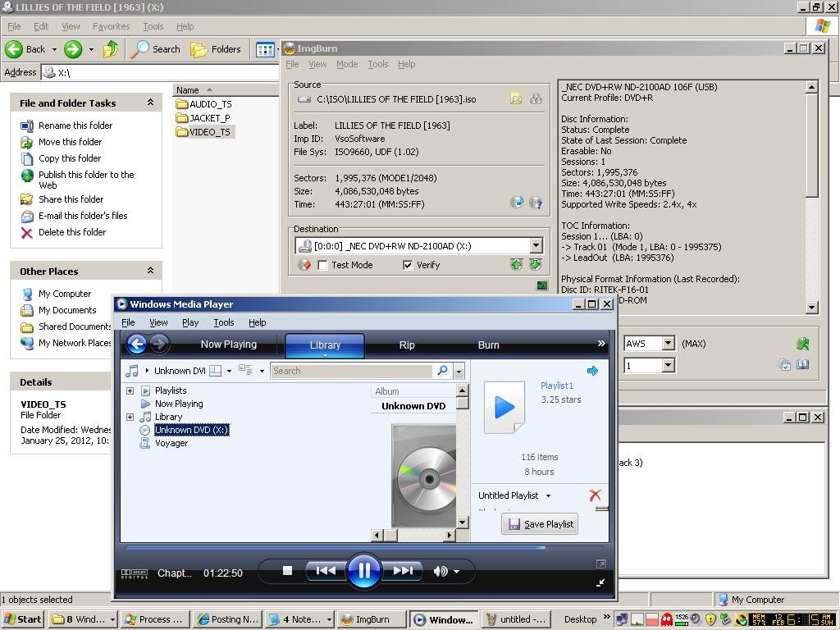Image resolution: width=840 pixels, height=630 pixels.
Task: Open ImgBurn taskbar button
Action: pyautogui.click(x=372, y=619)
